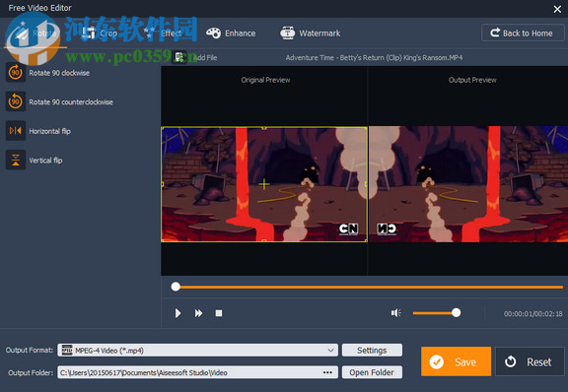Click the Rotate 90 counterclockwise icon
Screen dimensions: 568x392
[x=16, y=101]
